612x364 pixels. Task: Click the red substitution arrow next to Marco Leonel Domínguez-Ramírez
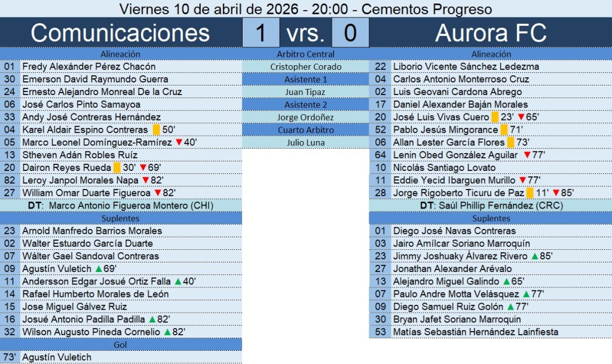pos(178,142)
